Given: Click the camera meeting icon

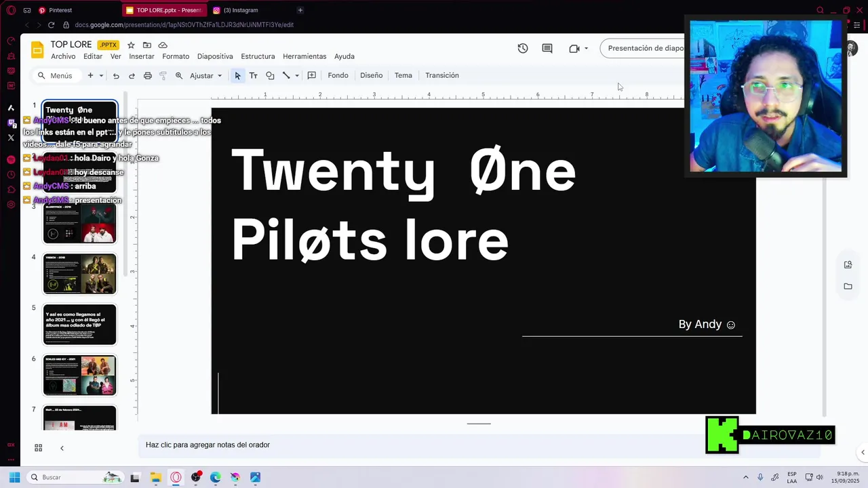Looking at the screenshot, I should [574, 48].
